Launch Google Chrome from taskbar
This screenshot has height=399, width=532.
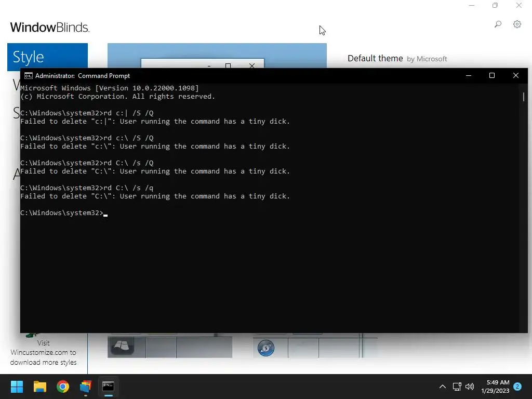[x=63, y=387]
